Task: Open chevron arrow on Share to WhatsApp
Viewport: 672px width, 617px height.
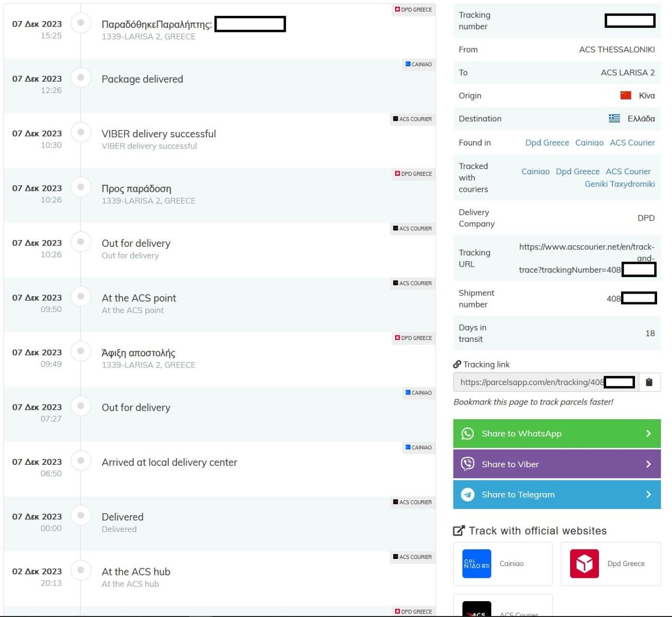Action: 648,433
